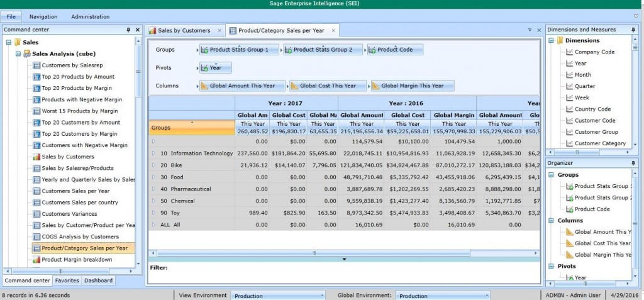Select Product Margin breakdown report

coord(77,260)
